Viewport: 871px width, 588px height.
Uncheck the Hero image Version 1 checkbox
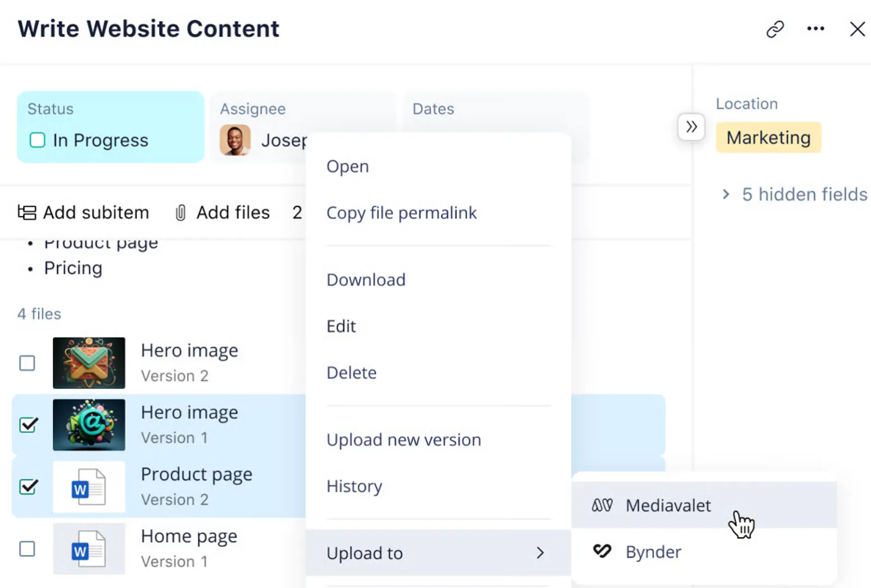click(x=28, y=425)
